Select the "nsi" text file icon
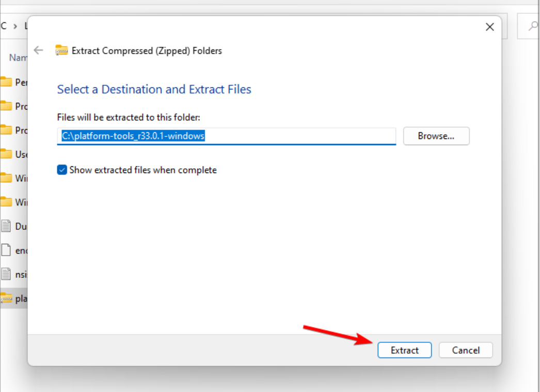Image resolution: width=540 pixels, height=392 pixels. pyautogui.click(x=6, y=274)
